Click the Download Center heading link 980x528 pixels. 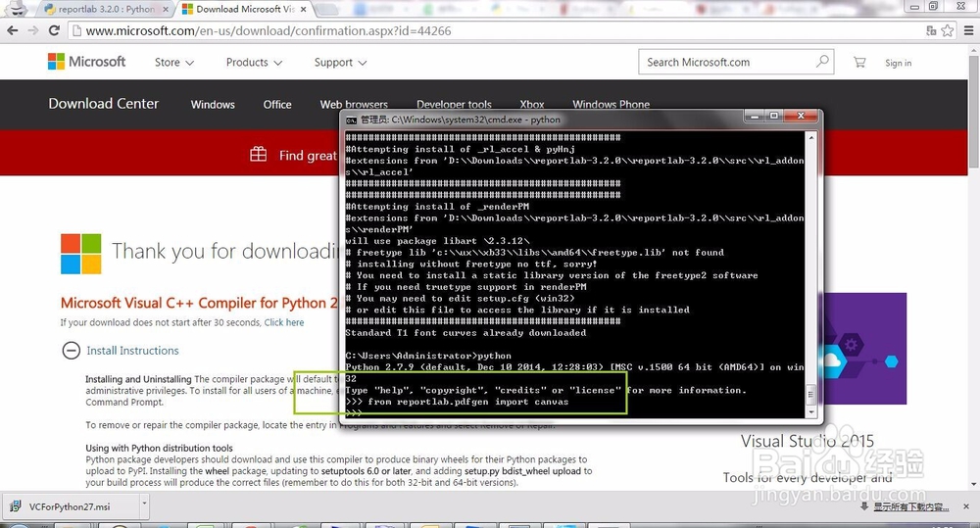tap(104, 104)
